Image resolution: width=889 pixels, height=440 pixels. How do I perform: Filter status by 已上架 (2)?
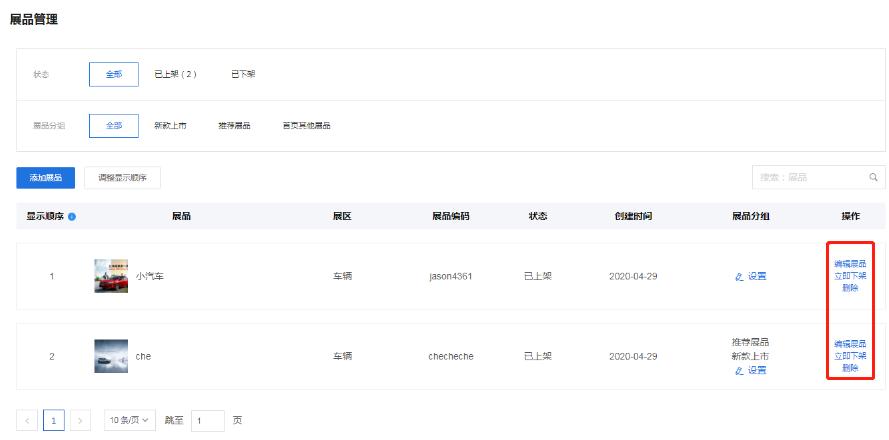pyautogui.click(x=175, y=74)
